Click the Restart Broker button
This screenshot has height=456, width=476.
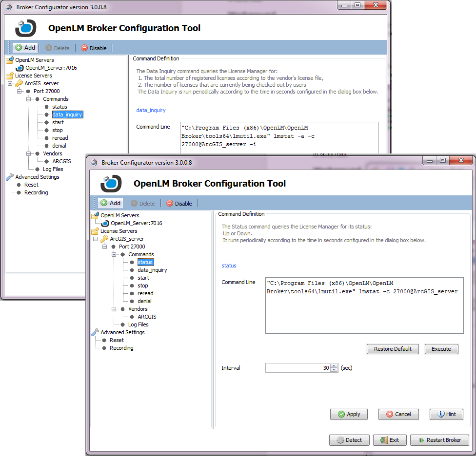pos(439,440)
